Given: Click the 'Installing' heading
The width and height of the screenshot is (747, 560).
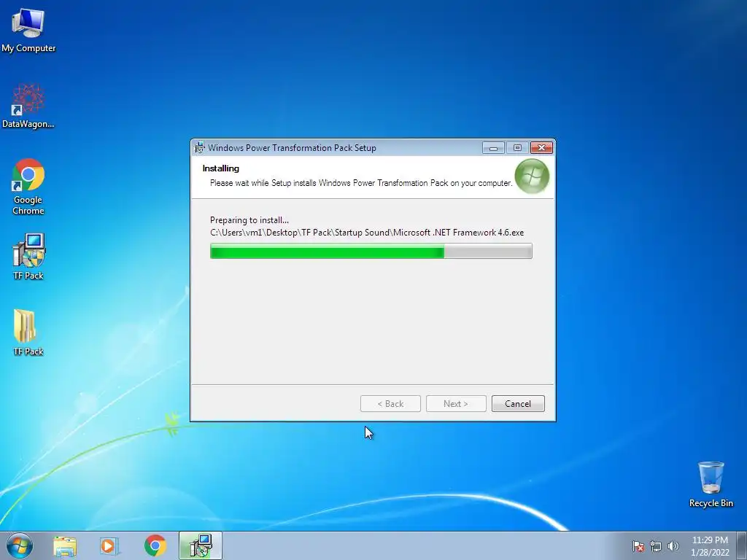Looking at the screenshot, I should point(220,168).
